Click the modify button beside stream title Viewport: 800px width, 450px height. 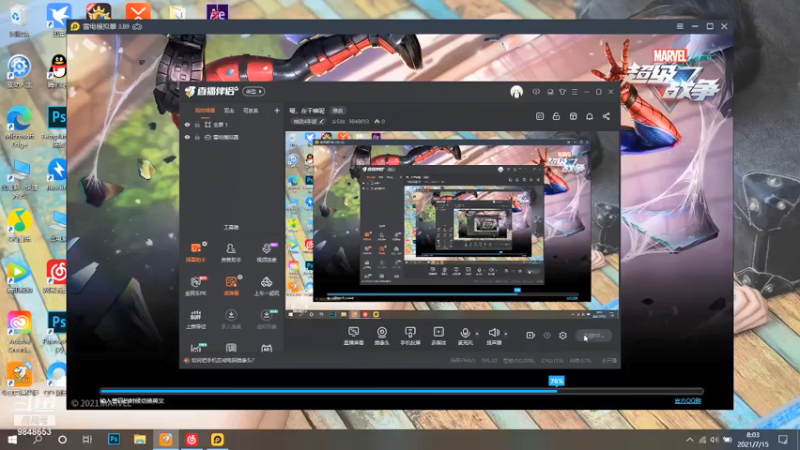click(338, 111)
